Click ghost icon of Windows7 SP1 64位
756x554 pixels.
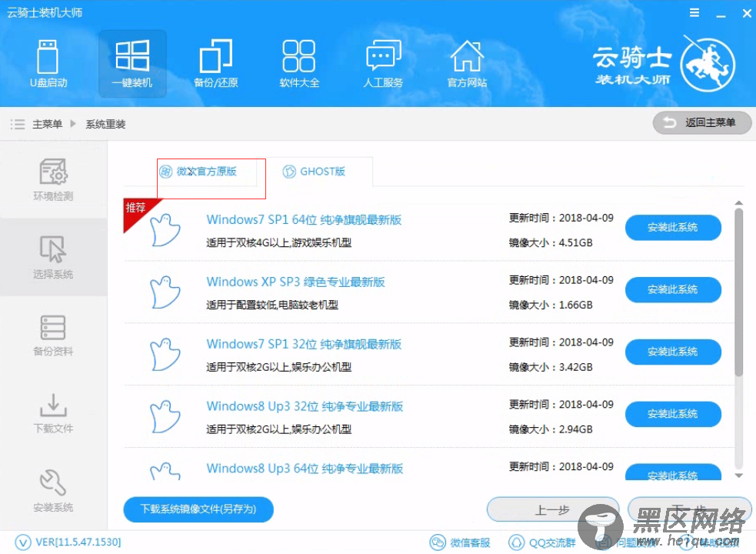pos(165,230)
